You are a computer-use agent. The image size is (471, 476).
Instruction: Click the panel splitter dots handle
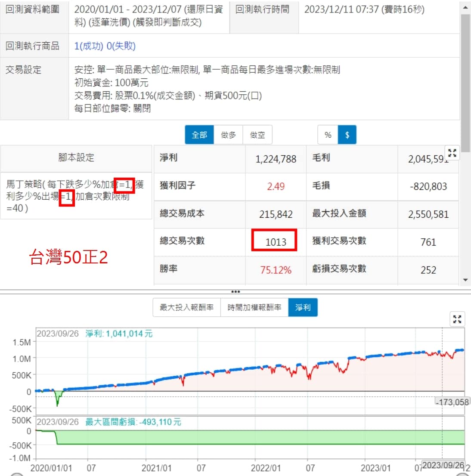pyautogui.click(x=235, y=292)
